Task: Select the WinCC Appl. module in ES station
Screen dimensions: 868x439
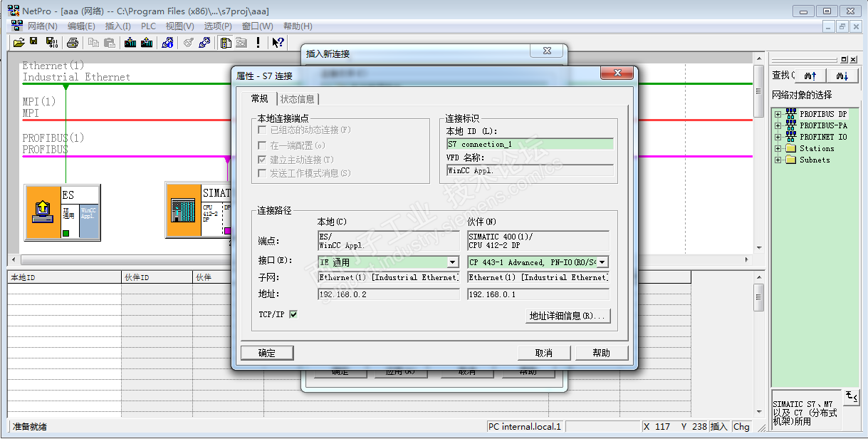Action: pos(88,222)
